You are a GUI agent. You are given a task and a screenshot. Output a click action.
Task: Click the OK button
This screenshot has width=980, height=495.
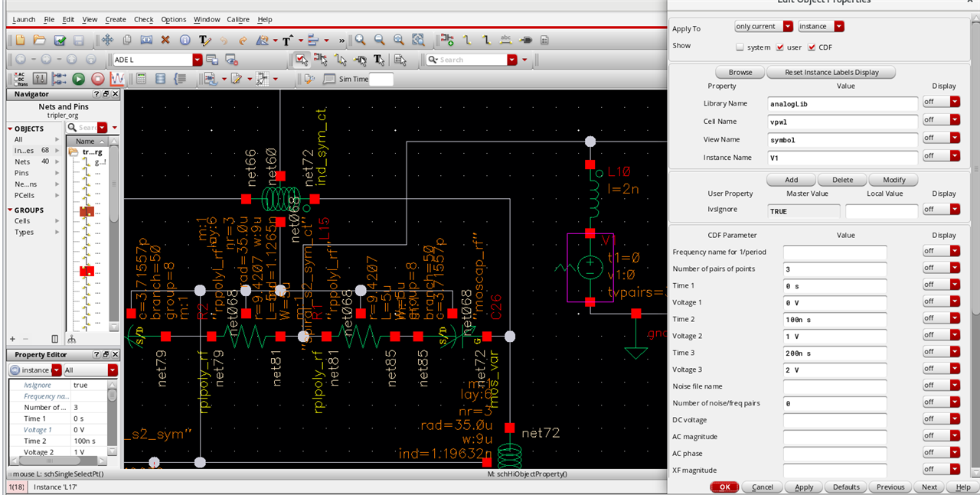click(x=724, y=487)
